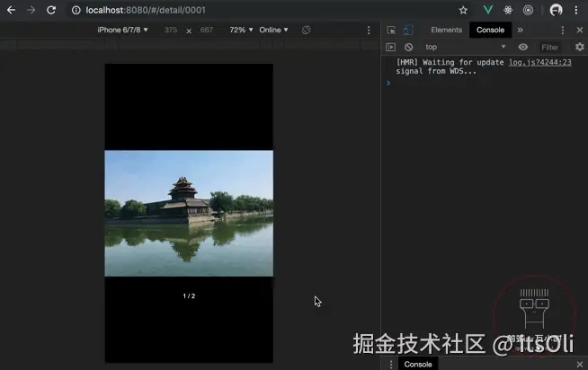Switch to the Elements tab
The image size is (588, 370).
(x=446, y=30)
